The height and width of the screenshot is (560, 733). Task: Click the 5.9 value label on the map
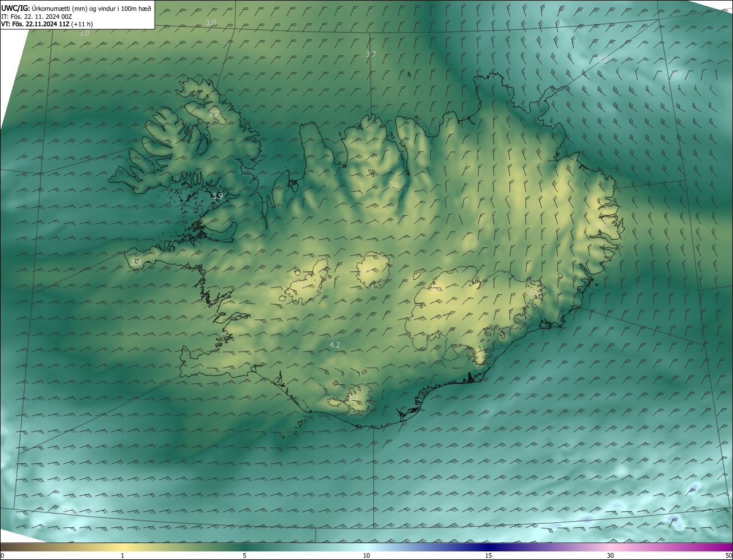[218, 196]
